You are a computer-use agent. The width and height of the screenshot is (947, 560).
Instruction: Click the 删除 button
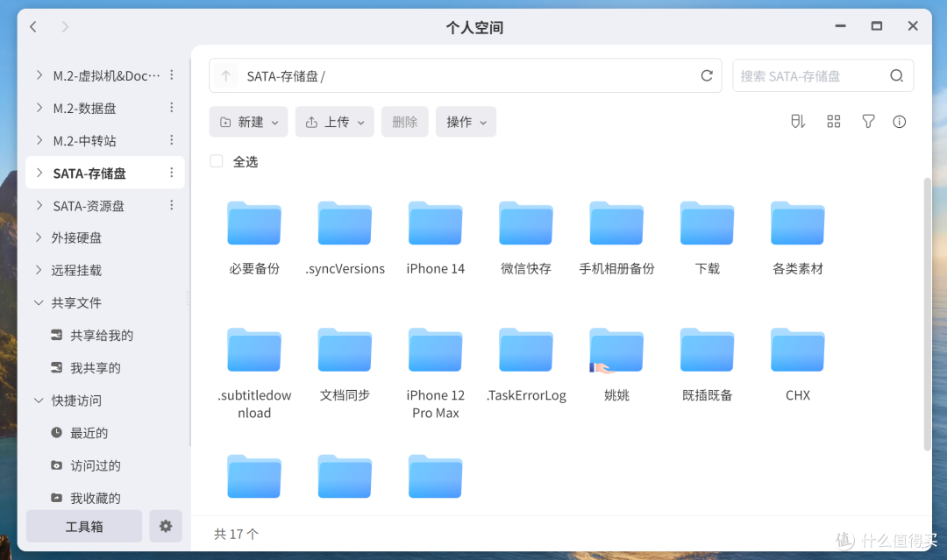tap(404, 122)
